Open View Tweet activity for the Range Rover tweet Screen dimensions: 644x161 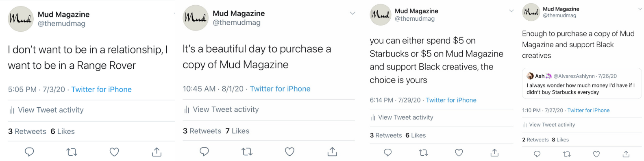click(x=46, y=110)
